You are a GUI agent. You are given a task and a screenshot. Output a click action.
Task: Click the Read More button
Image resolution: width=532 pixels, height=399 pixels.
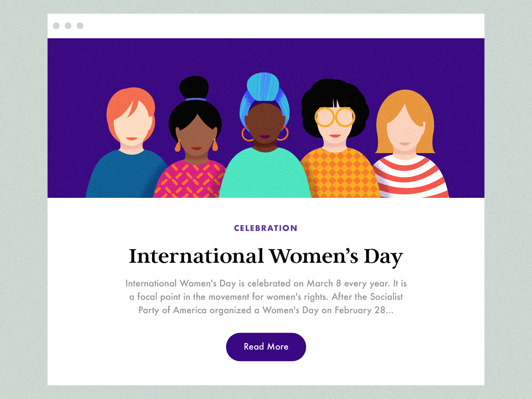(266, 347)
